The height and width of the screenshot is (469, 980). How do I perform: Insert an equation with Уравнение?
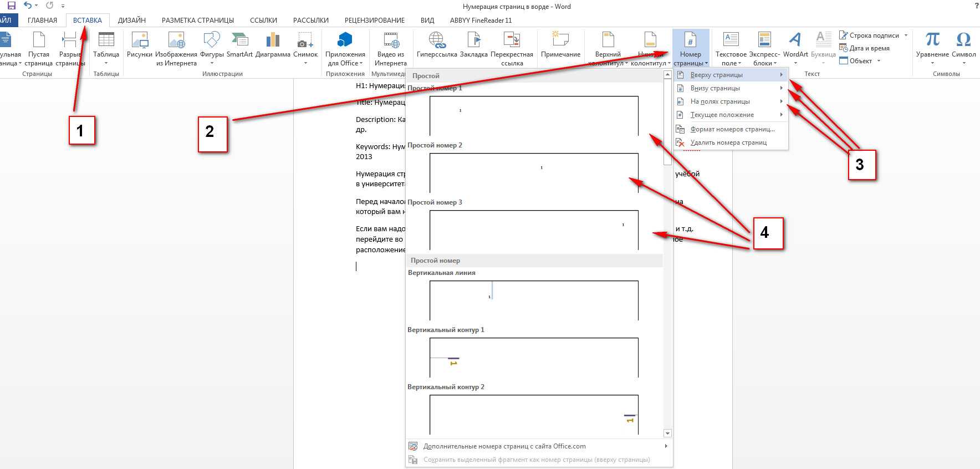click(x=932, y=49)
